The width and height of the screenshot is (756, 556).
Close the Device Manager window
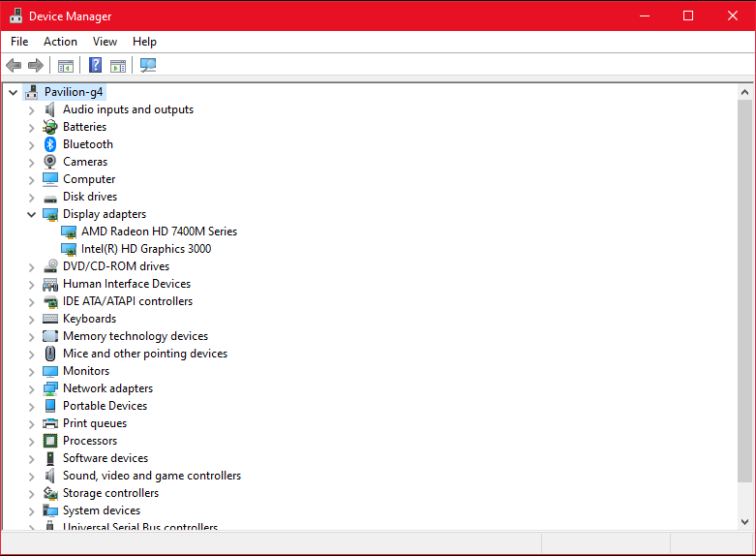(733, 15)
